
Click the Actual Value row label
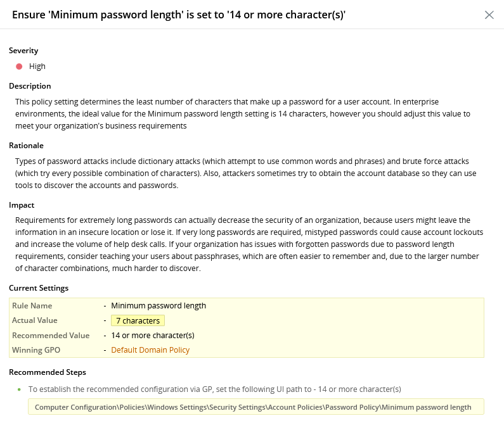point(35,321)
